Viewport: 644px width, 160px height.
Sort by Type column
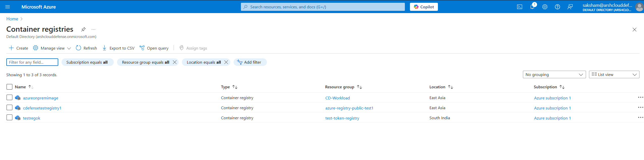click(229, 87)
